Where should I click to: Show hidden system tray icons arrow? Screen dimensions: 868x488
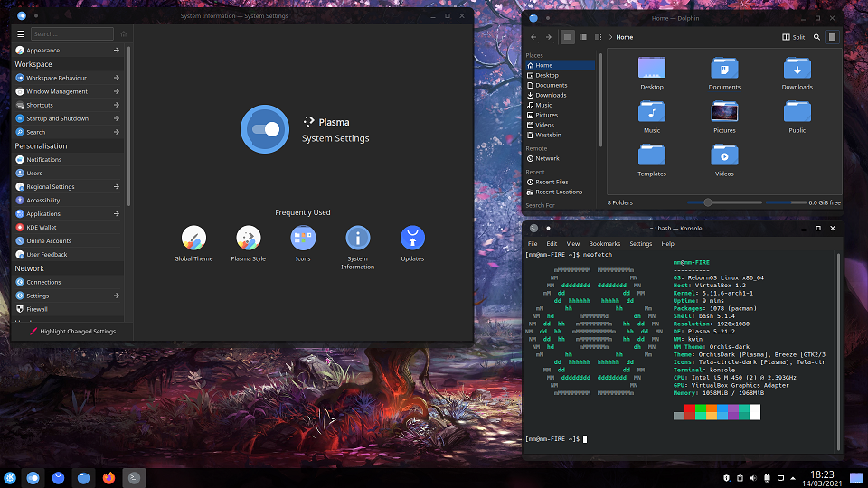[793, 478]
